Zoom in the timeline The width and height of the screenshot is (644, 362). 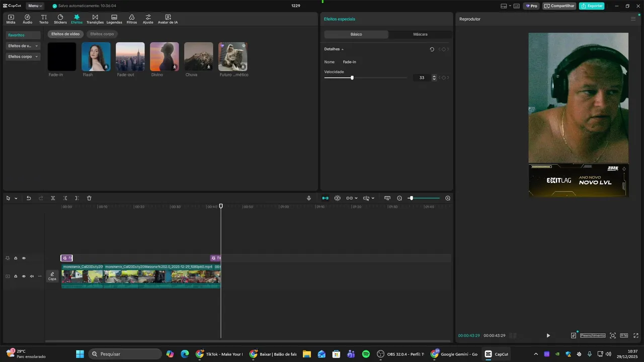[448, 198]
